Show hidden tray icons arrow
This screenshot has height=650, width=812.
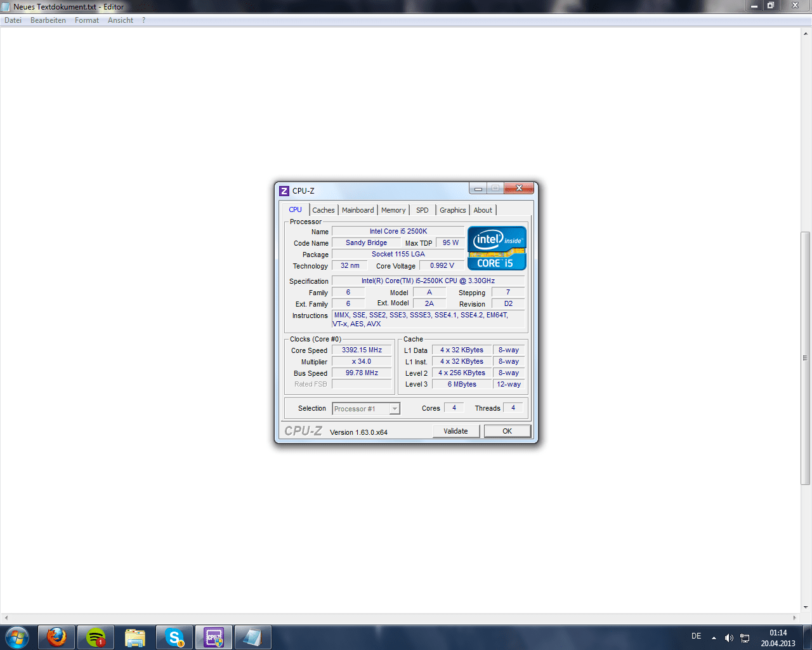[x=714, y=638]
